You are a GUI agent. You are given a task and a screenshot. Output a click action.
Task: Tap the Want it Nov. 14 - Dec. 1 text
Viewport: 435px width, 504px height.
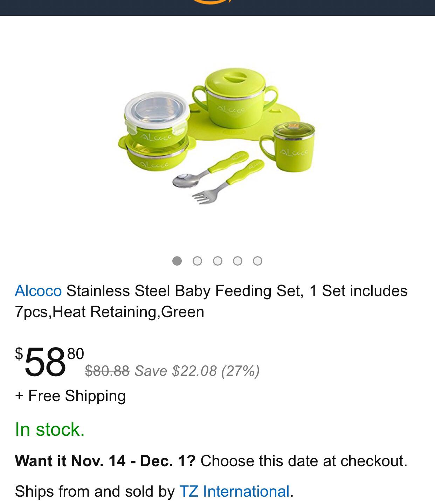105,461
